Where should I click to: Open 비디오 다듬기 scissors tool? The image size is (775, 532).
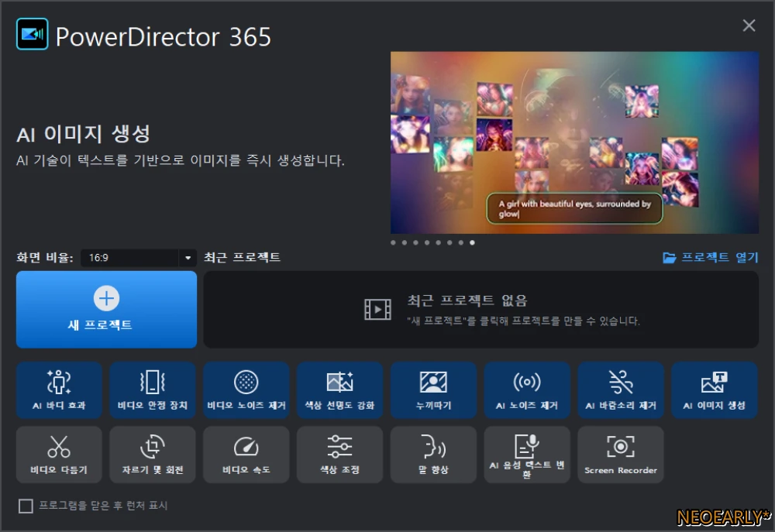coord(60,455)
